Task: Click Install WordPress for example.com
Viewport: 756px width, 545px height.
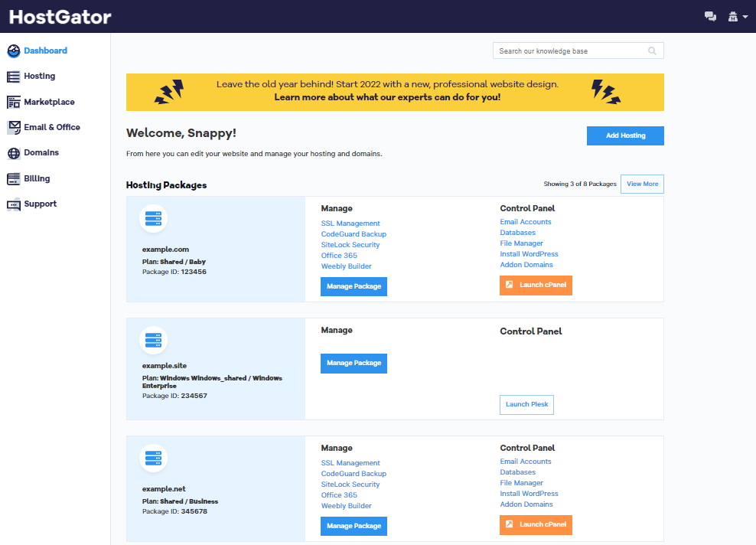Action: pyautogui.click(x=529, y=254)
